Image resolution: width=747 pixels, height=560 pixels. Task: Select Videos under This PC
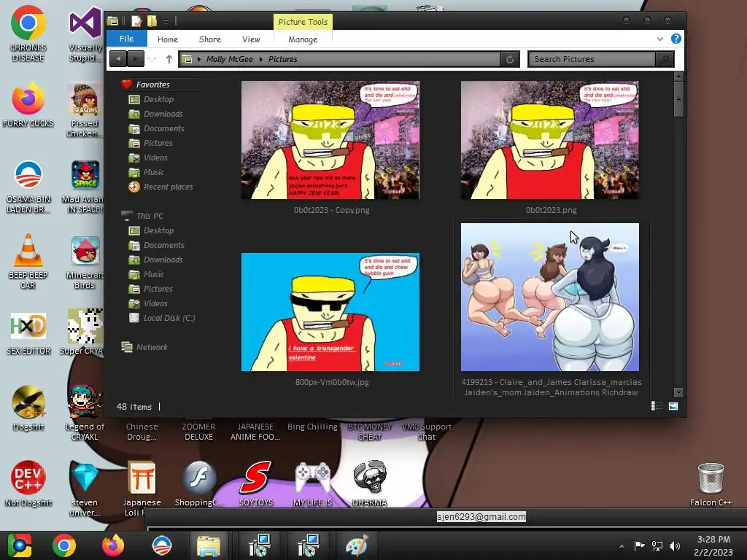[155, 303]
